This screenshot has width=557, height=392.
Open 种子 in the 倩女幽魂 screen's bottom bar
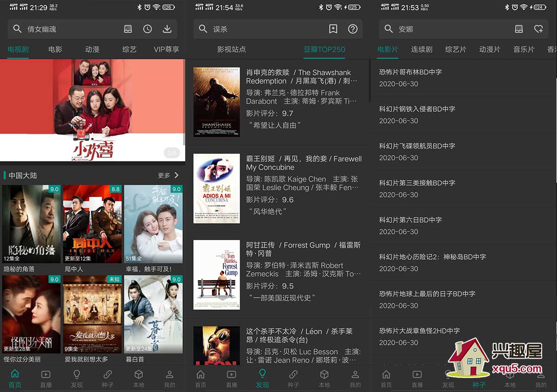(108, 379)
